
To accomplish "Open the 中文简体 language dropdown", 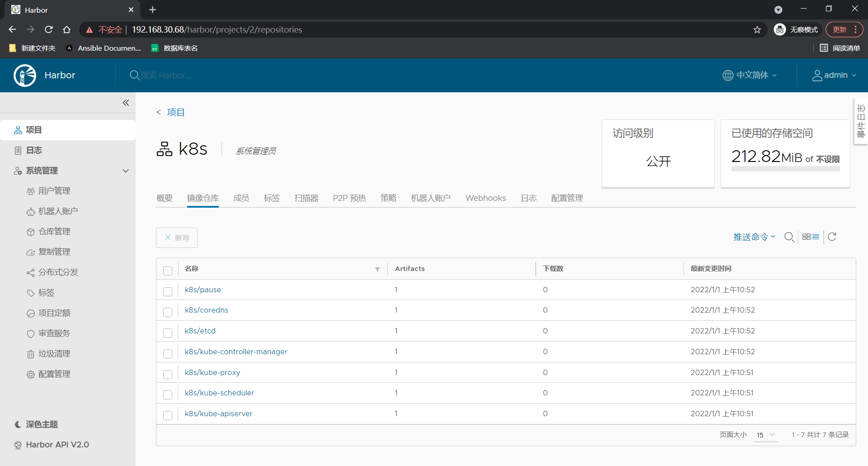I will pyautogui.click(x=750, y=75).
